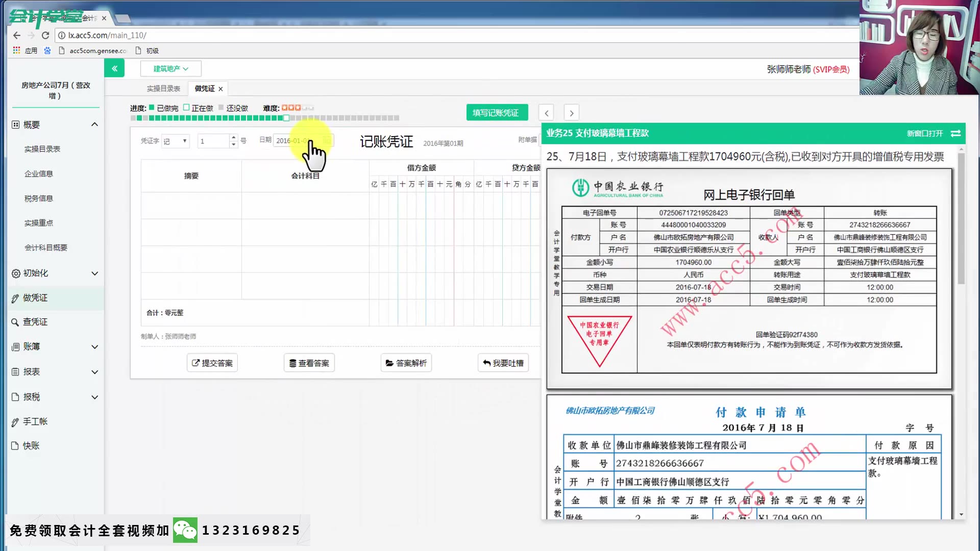Open 做凭证 pencil item in sidebar
Screen dimensions: 980x551
click(x=35, y=298)
